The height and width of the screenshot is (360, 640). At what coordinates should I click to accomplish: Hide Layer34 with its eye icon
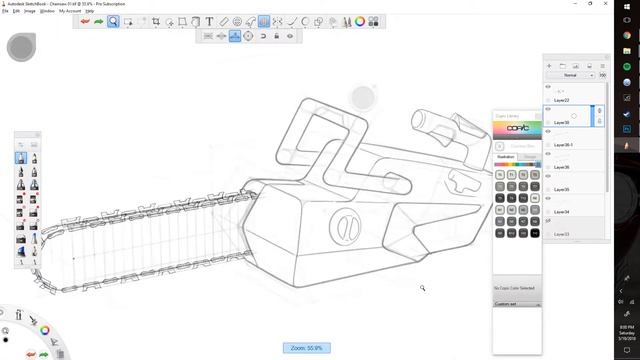(x=548, y=198)
